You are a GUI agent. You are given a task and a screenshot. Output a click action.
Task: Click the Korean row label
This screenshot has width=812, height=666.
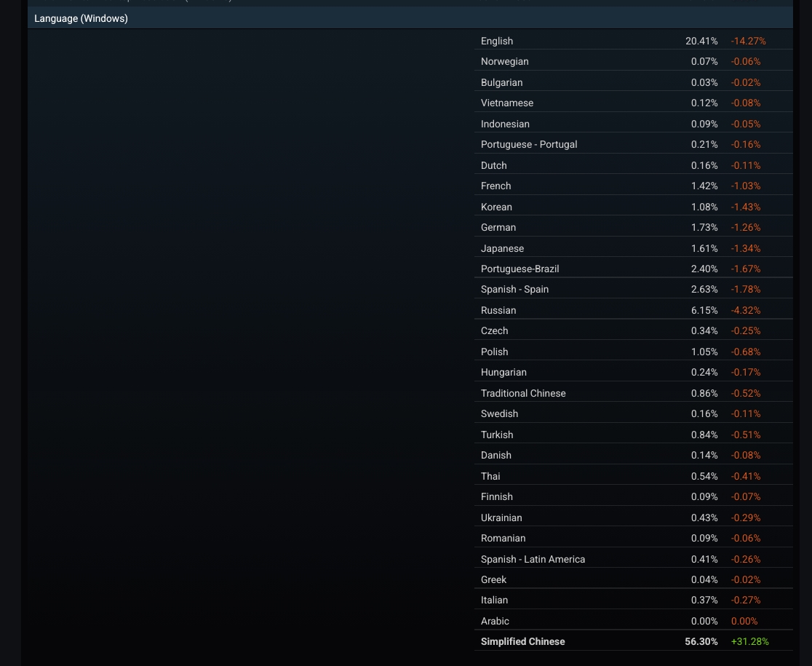(496, 207)
